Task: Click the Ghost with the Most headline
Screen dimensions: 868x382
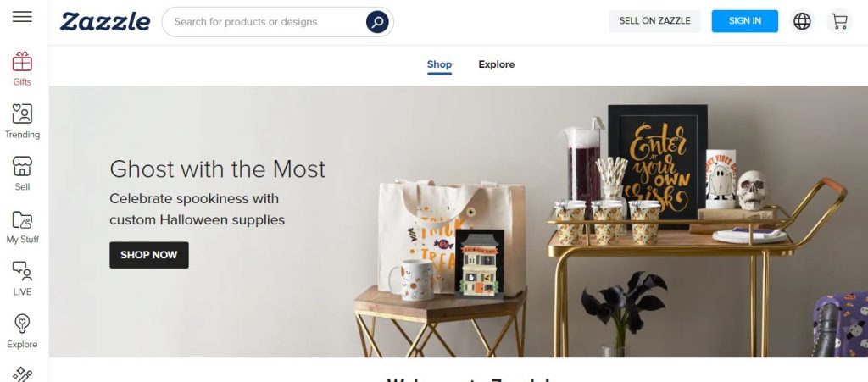Action: 218,169
